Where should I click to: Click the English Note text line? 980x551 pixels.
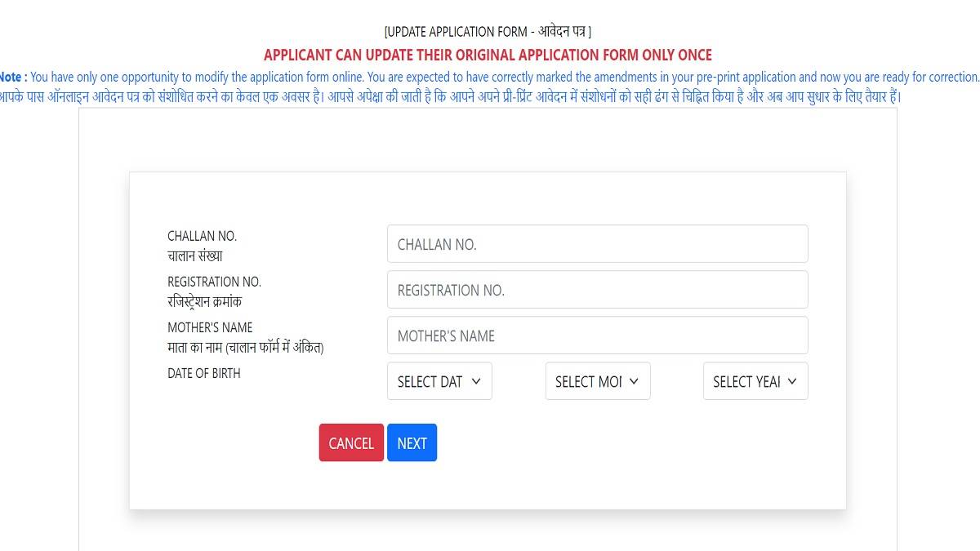(x=490, y=77)
